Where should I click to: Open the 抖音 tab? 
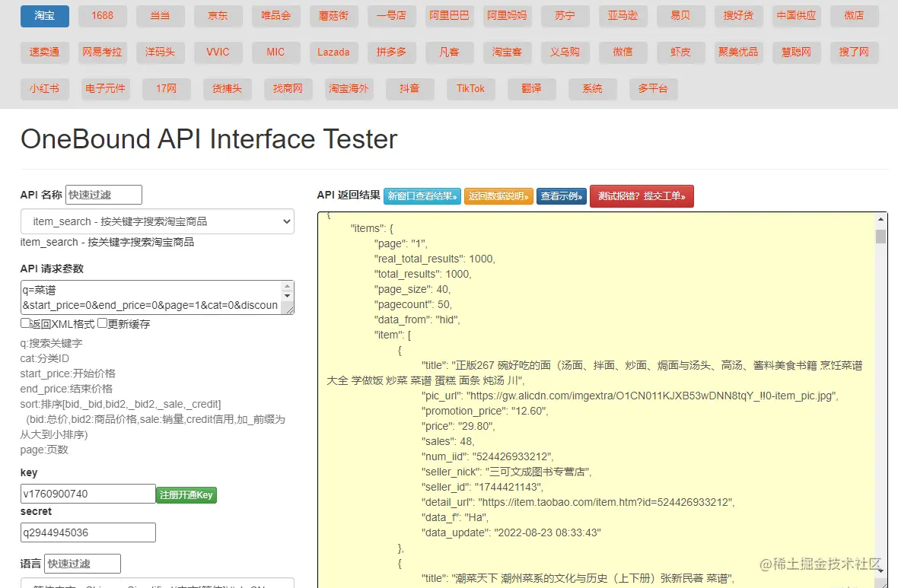tap(410, 89)
